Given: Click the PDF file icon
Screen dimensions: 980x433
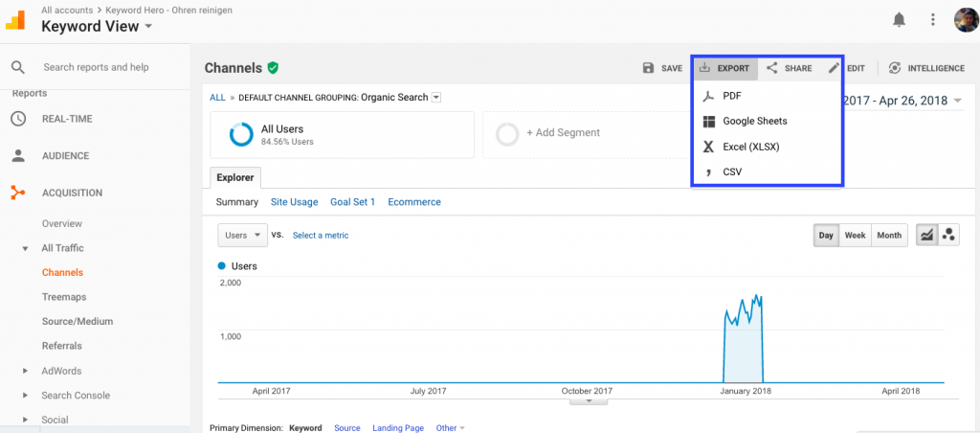Looking at the screenshot, I should 708,96.
